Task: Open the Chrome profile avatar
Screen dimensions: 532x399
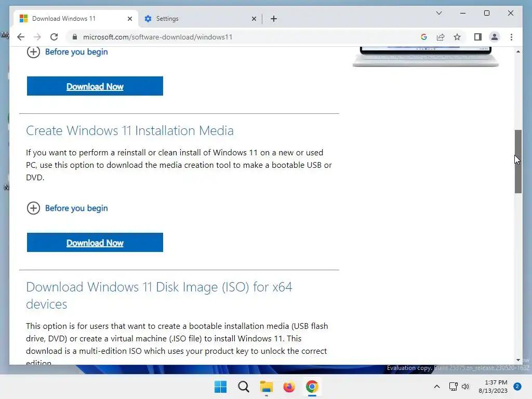Action: (495, 37)
